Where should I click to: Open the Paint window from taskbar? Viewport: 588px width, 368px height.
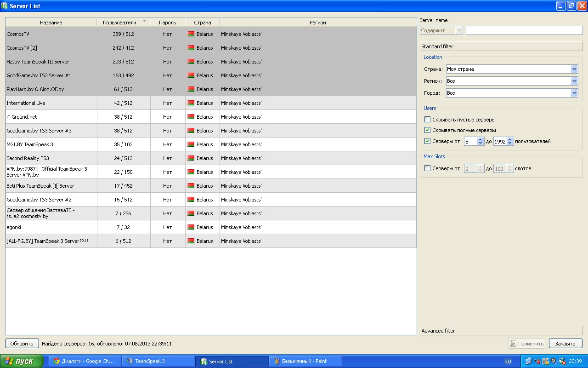pyautogui.click(x=305, y=362)
